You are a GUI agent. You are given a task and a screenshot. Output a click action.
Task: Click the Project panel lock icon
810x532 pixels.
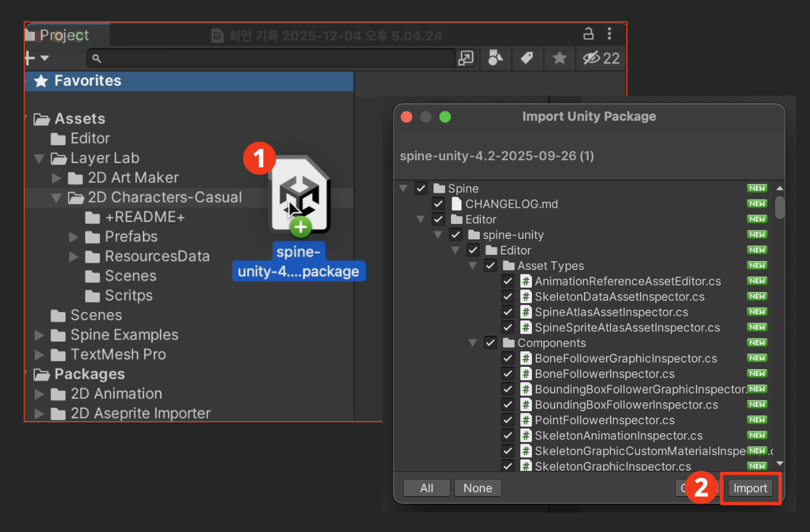(588, 34)
